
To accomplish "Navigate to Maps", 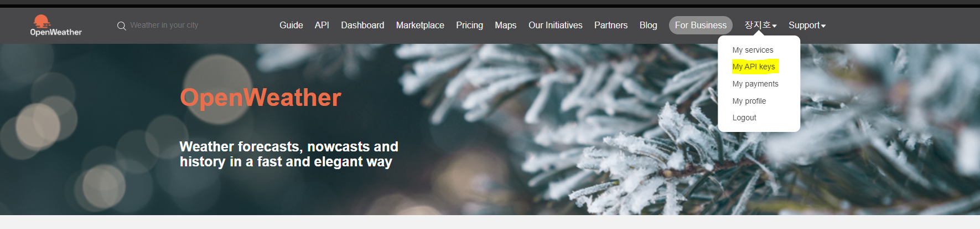I will click(506, 26).
